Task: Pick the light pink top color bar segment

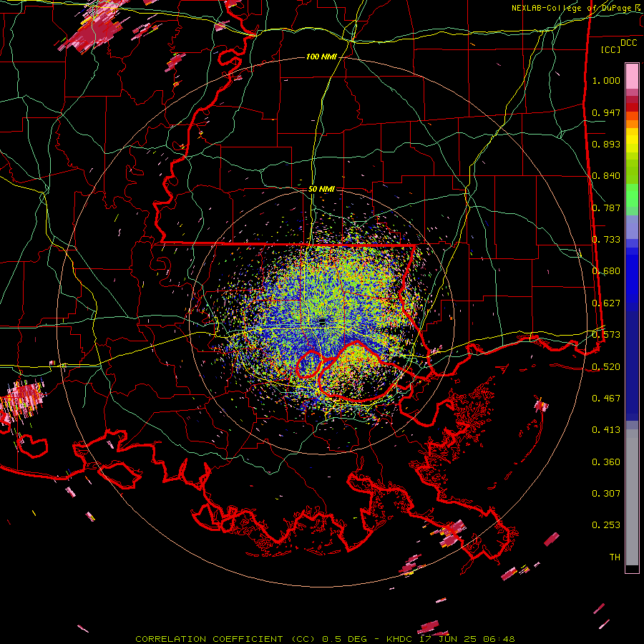Action: (x=632, y=76)
